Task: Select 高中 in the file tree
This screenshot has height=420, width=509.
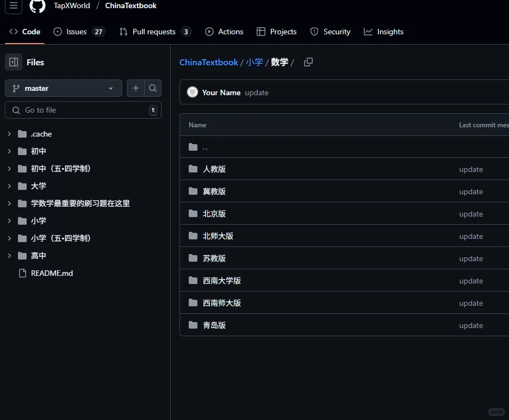Action: click(38, 256)
